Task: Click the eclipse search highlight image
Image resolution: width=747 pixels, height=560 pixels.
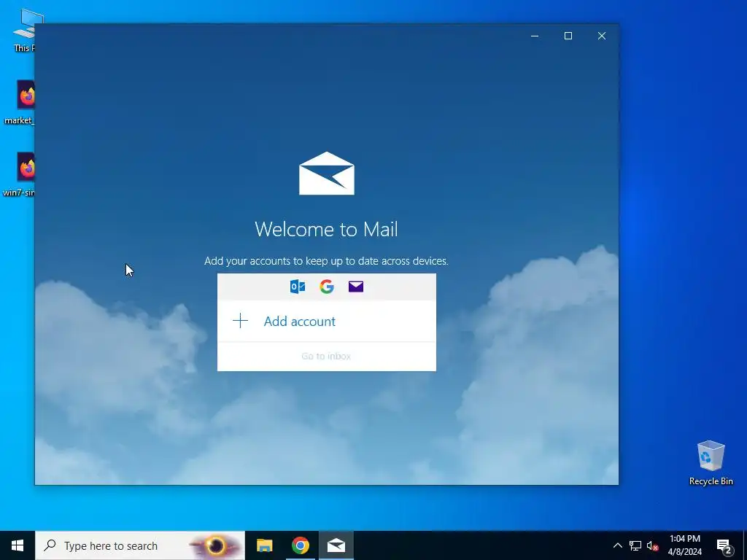Action: [215, 545]
